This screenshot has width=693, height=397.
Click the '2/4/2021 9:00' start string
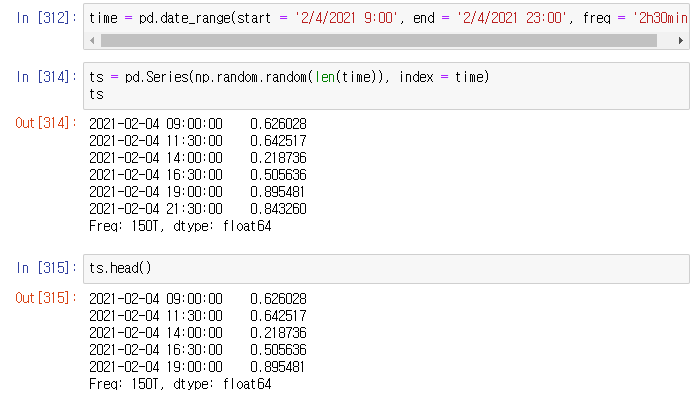(346, 18)
